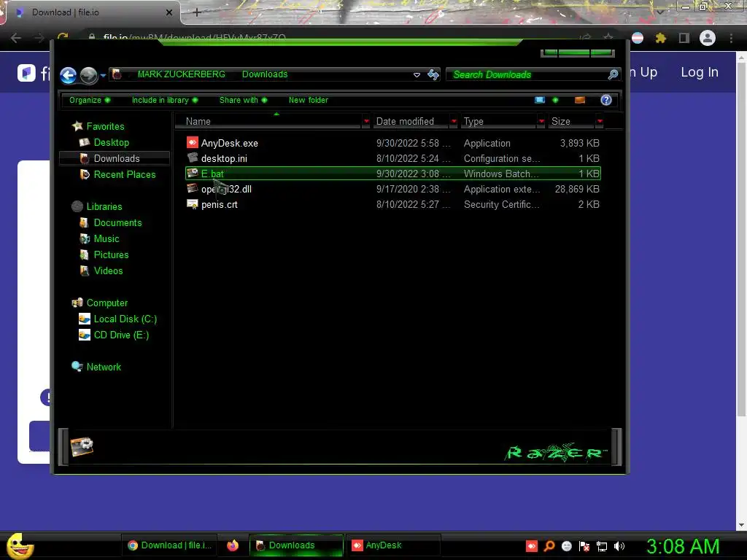This screenshot has width=747, height=560.
Task: Open a new Chrome tab
Action: tap(197, 12)
